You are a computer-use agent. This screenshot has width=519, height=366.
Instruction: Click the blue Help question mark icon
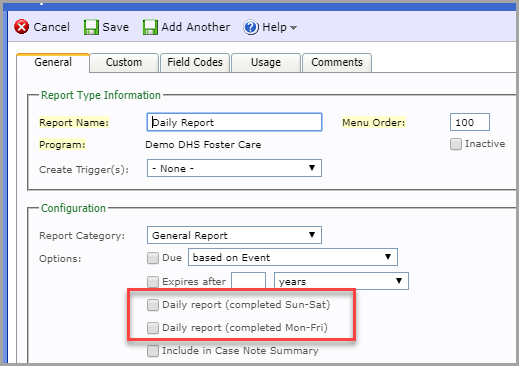(251, 27)
